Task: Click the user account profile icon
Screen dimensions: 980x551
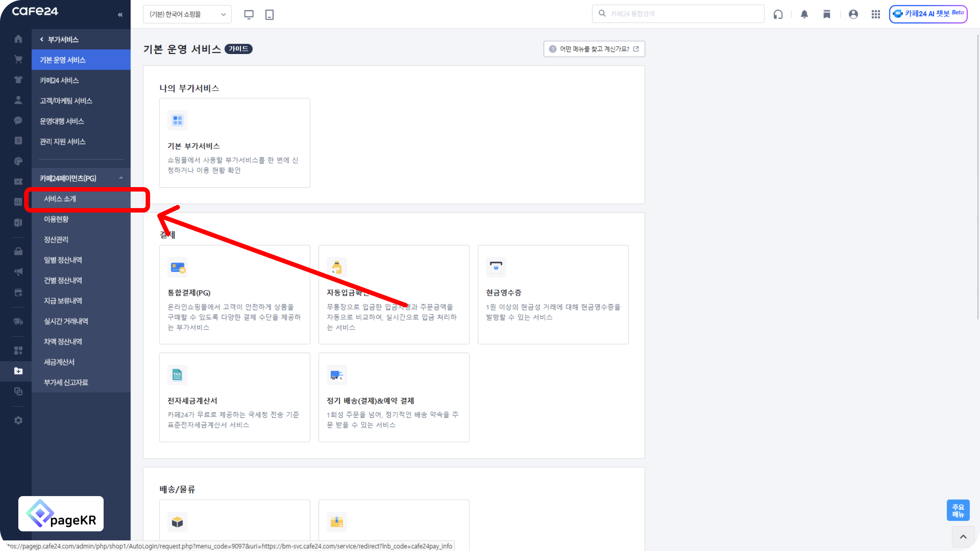Action: [853, 14]
